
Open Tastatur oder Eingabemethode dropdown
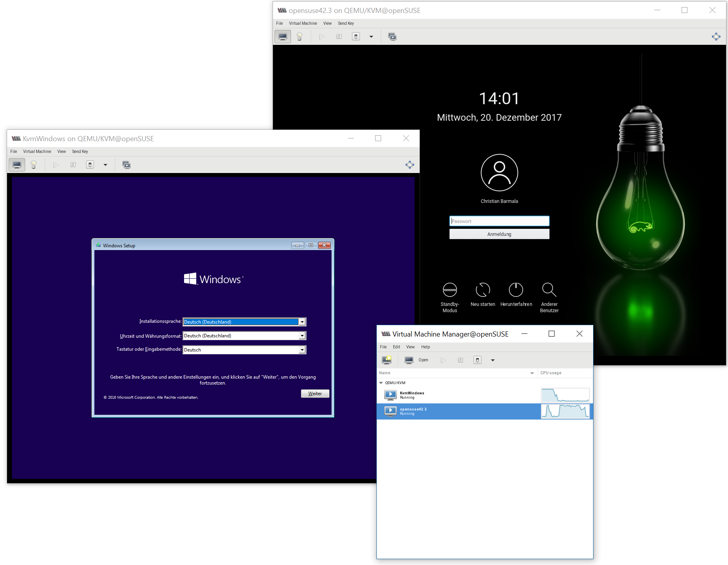[x=244, y=350]
